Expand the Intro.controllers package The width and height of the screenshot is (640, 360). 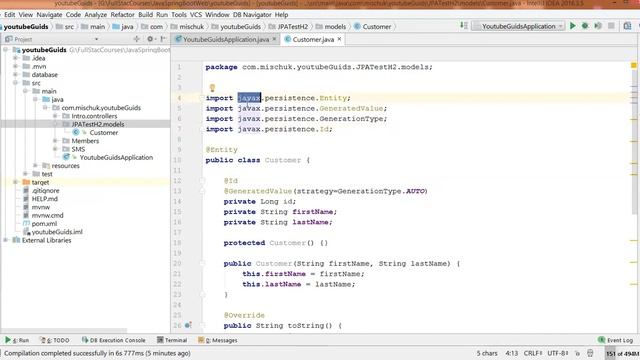coord(55,116)
